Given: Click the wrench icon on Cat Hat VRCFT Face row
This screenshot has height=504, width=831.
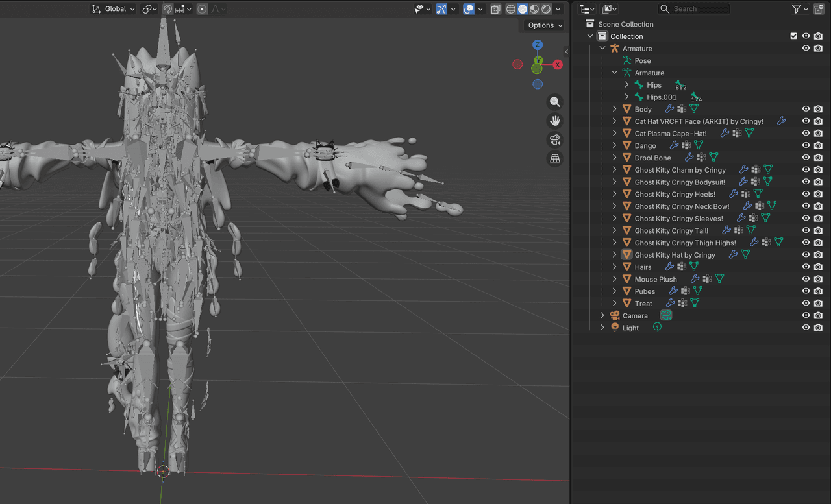Looking at the screenshot, I should click(x=782, y=121).
